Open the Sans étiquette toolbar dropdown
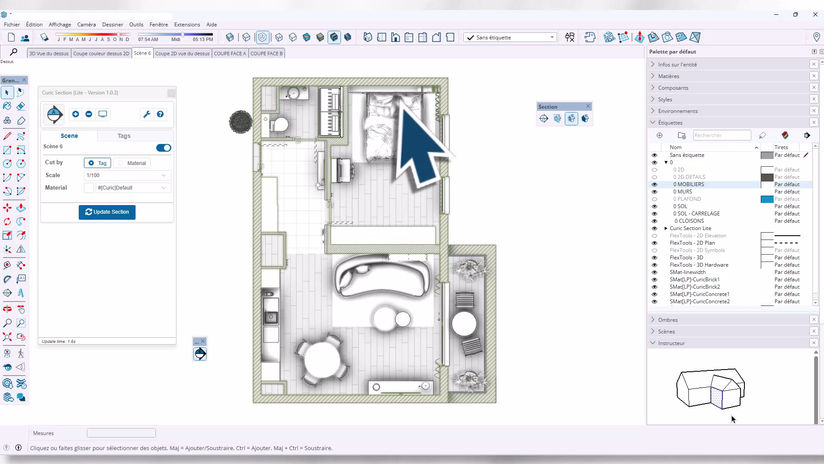Viewport: 824px width, 464px height. (x=510, y=37)
